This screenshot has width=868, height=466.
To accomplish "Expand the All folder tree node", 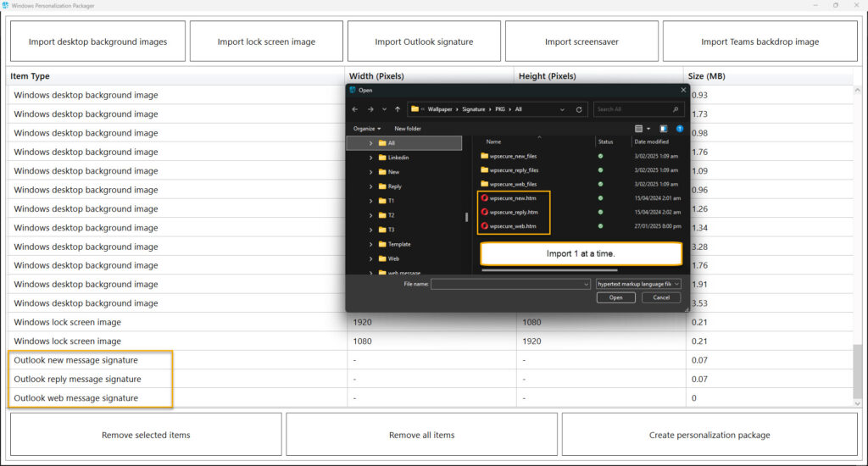I will (x=371, y=143).
